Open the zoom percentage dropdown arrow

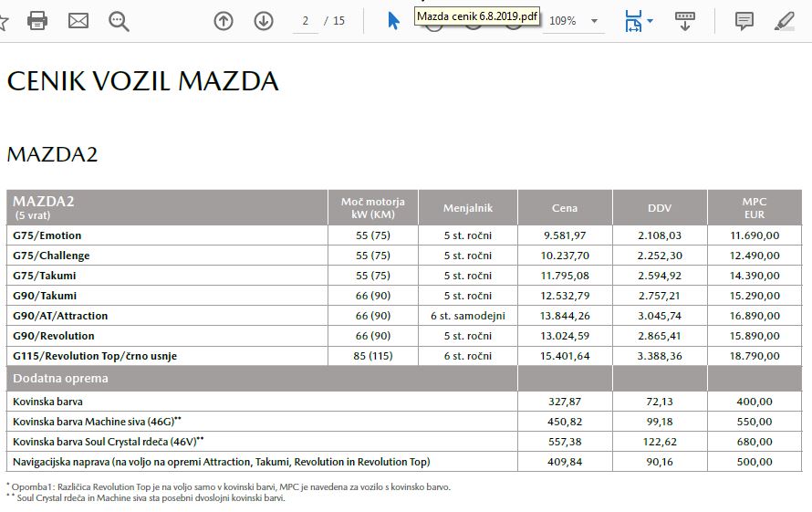tap(595, 21)
